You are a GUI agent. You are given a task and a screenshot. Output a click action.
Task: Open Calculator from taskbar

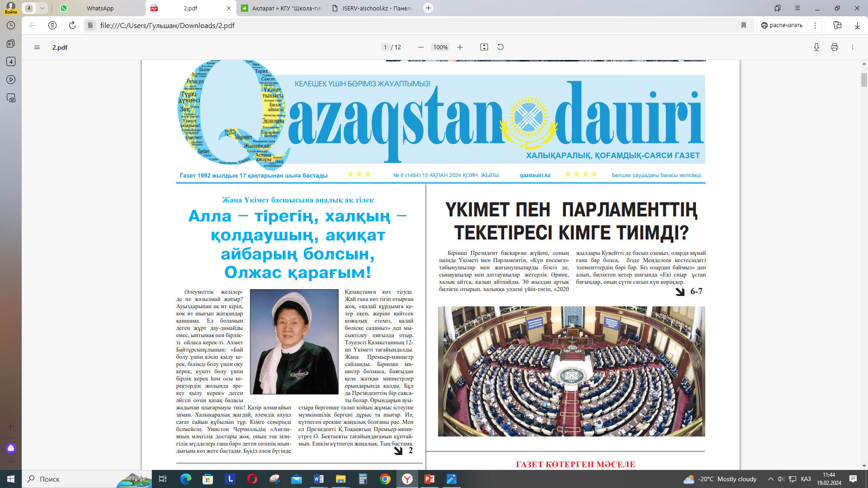[x=363, y=479]
